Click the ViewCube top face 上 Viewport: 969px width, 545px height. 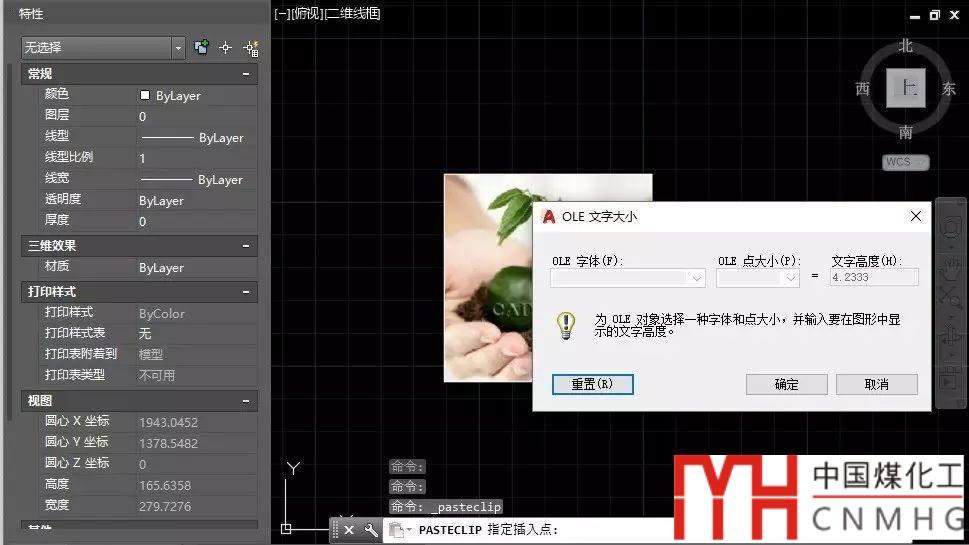[906, 88]
